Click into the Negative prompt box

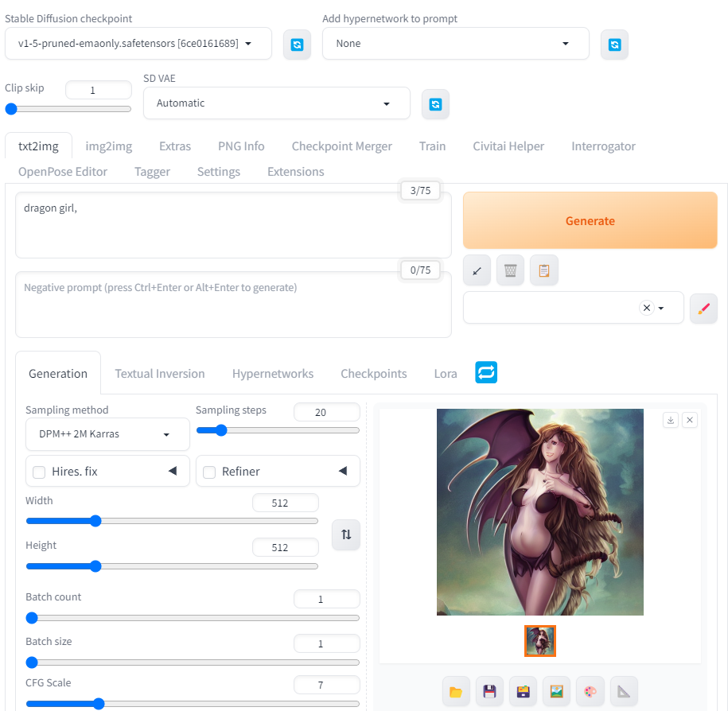234,305
